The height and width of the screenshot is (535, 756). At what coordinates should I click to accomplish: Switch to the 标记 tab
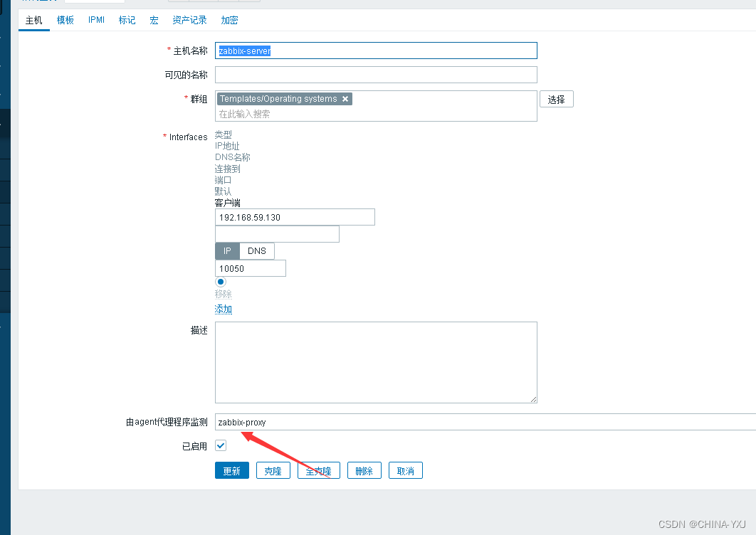point(127,20)
